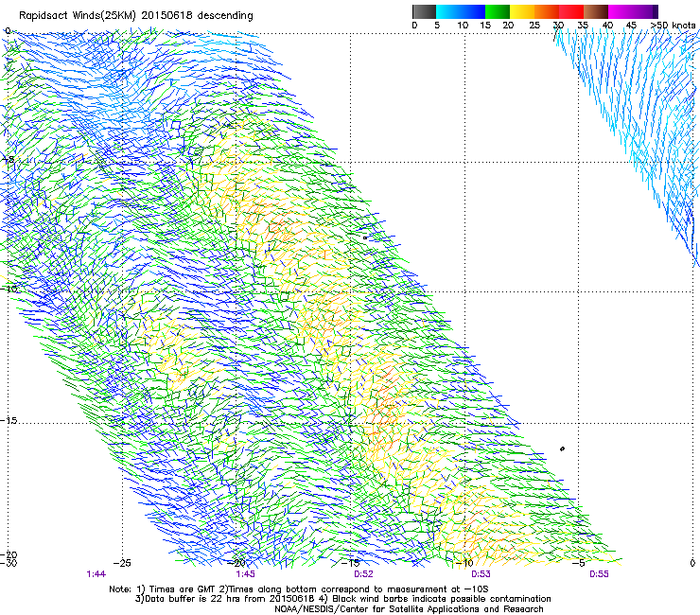Click the cyan 5-10 knots legend segment

pyautogui.click(x=448, y=11)
